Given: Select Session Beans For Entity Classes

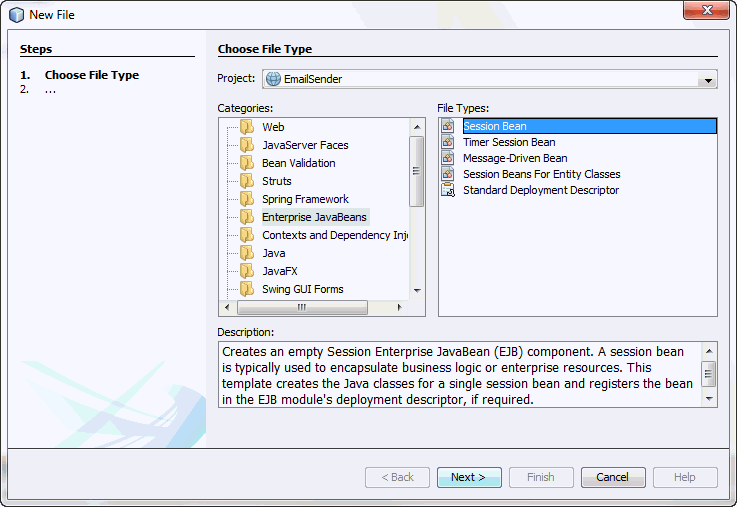Looking at the screenshot, I should point(541,174).
